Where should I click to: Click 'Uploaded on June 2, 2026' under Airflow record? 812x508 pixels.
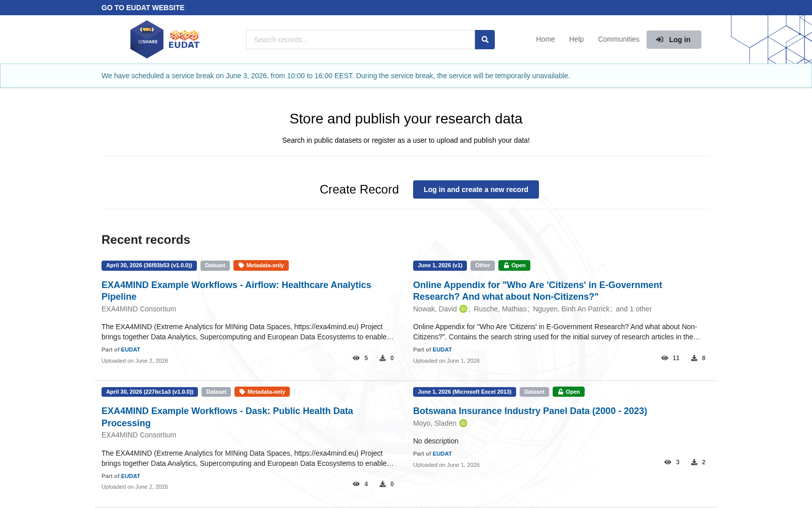point(134,361)
